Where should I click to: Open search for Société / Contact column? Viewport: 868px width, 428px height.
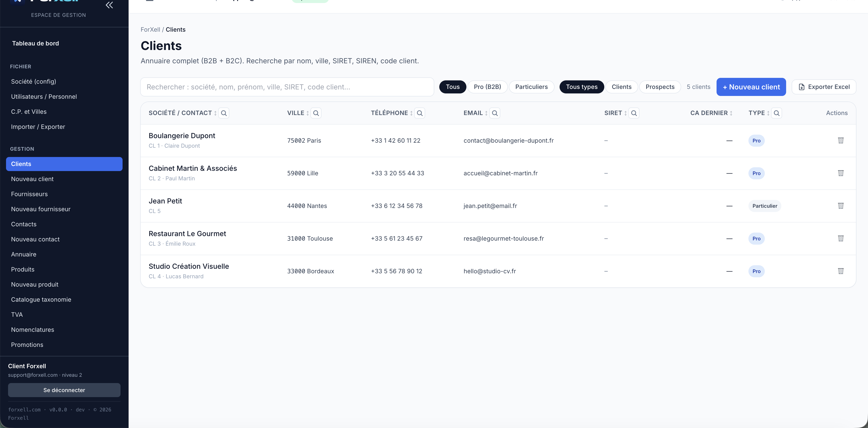point(224,113)
